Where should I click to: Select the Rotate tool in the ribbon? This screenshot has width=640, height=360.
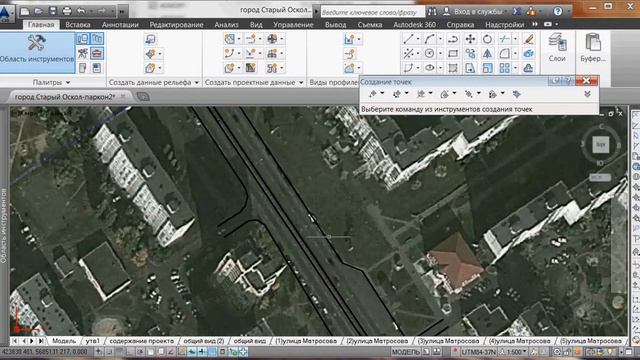[487, 39]
